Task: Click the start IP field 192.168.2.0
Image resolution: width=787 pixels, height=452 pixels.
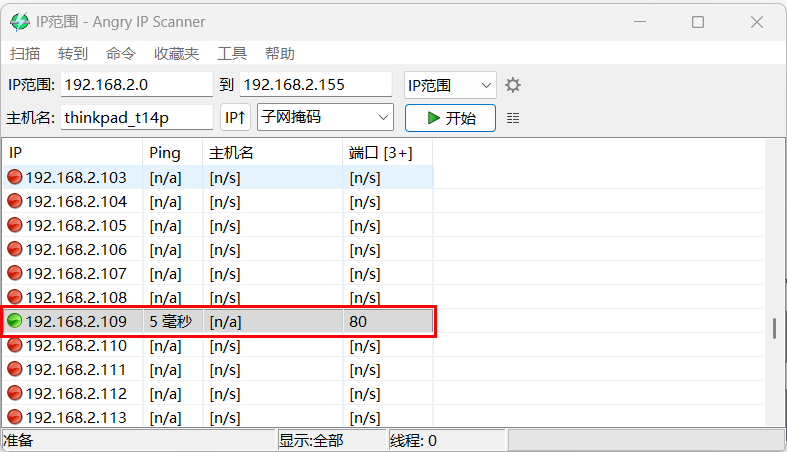Action: click(x=137, y=85)
